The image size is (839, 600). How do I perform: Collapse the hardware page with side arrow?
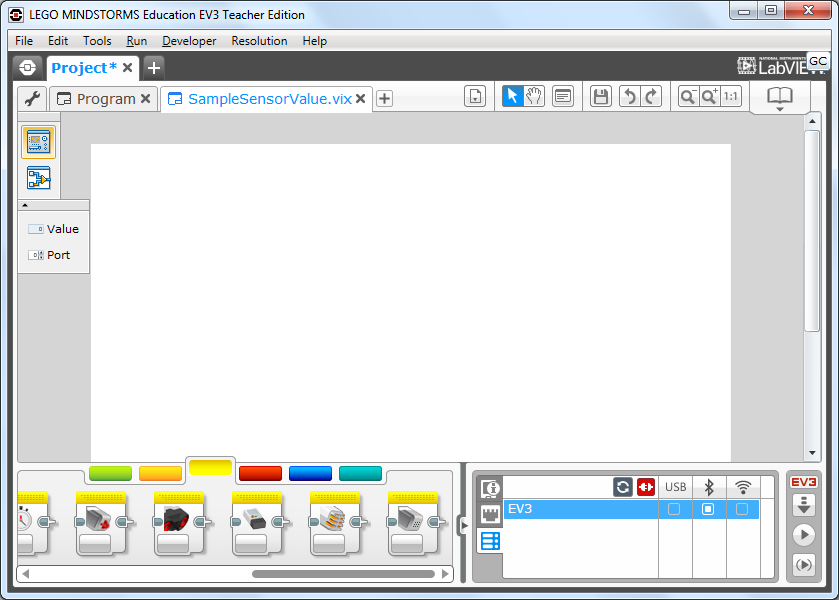point(464,525)
